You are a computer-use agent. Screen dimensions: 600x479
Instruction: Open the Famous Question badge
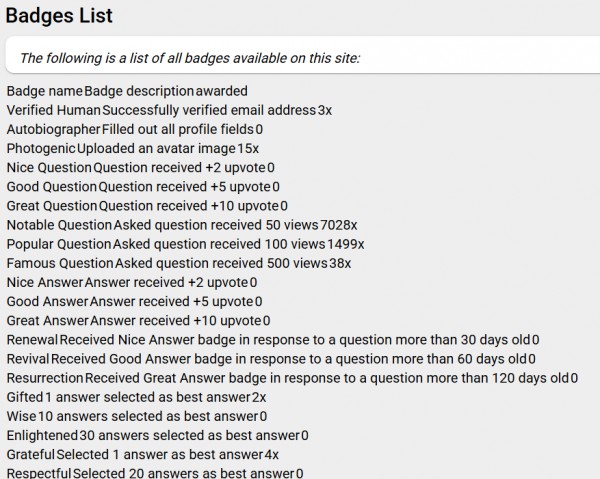pyautogui.click(x=60, y=263)
